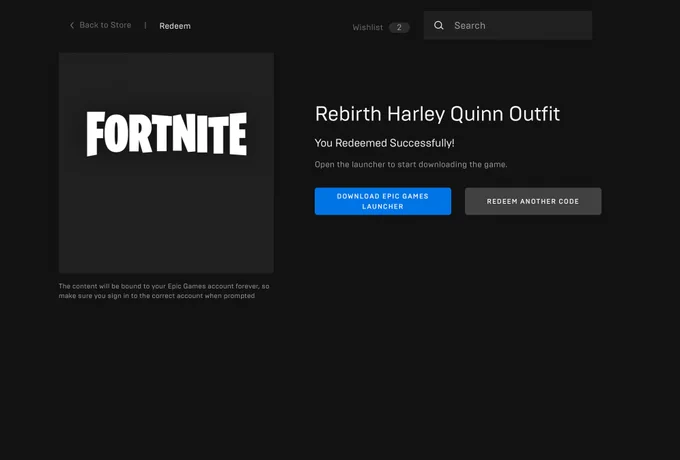The width and height of the screenshot is (680, 460).
Task: Click the Fortnite logo thumbnail
Action: [x=167, y=163]
